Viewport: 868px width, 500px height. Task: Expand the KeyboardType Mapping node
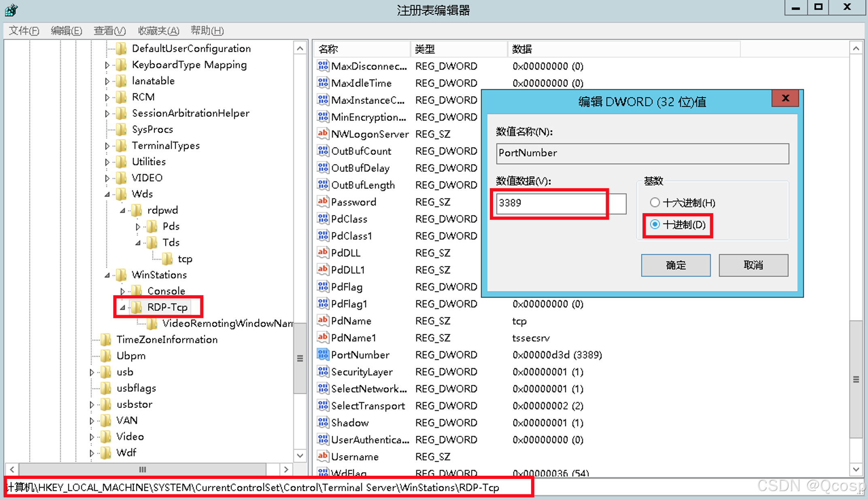click(x=107, y=65)
